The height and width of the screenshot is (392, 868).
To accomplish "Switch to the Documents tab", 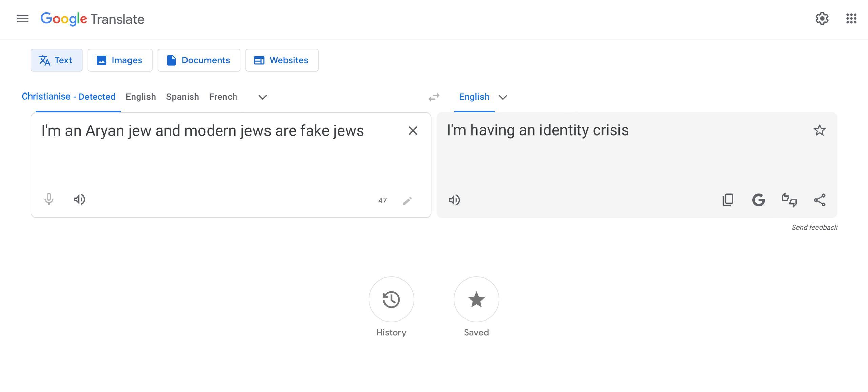I will (199, 60).
